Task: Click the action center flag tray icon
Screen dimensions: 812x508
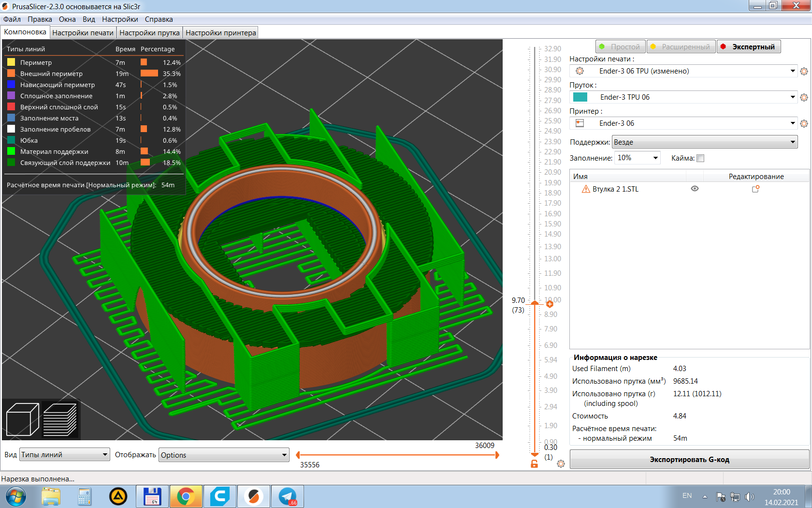Action: (x=721, y=497)
